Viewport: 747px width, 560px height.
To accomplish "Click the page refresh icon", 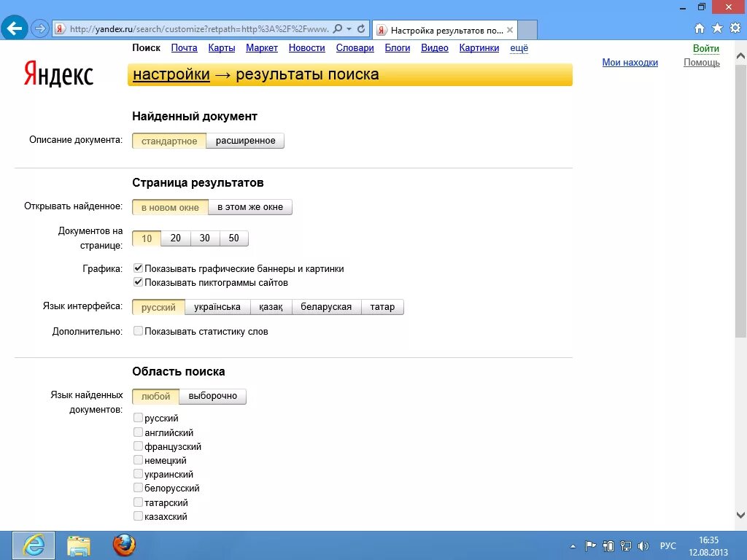I will [361, 28].
